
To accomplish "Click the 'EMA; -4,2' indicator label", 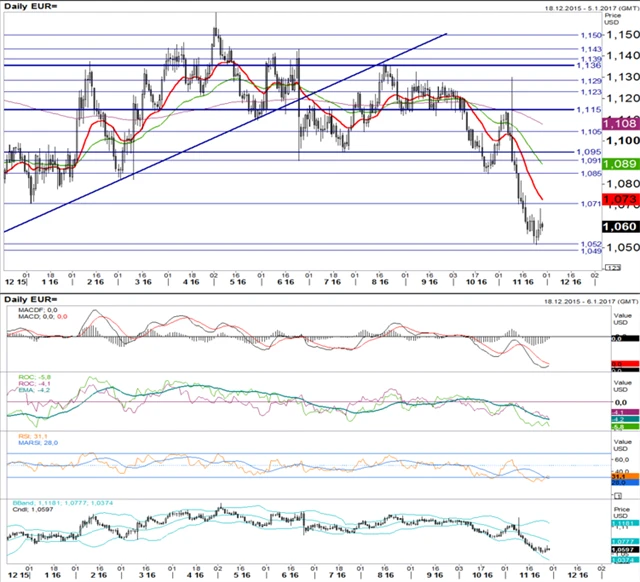I will click(x=34, y=390).
